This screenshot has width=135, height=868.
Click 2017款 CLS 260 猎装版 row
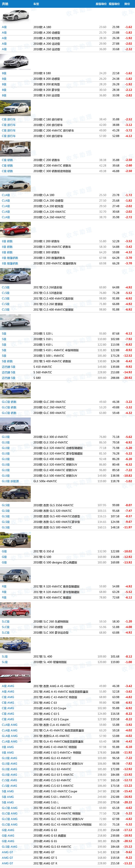(x=67, y=304)
